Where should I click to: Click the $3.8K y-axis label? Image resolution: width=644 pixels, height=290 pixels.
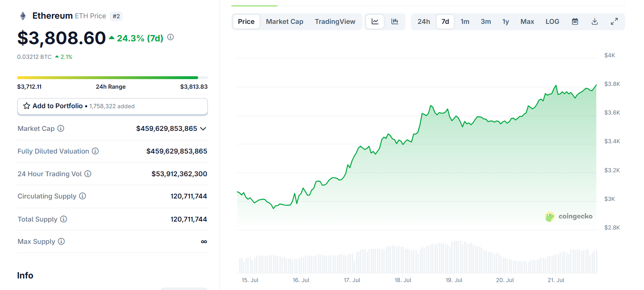612,84
